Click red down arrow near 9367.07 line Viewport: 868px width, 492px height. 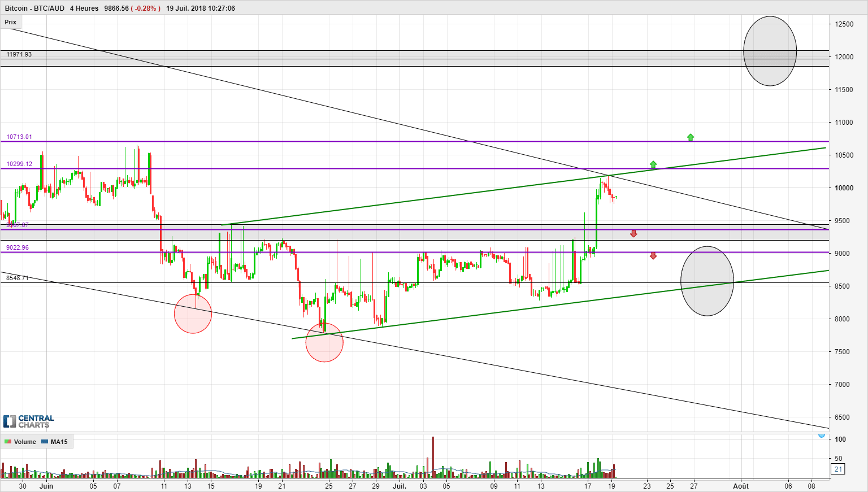coord(634,233)
